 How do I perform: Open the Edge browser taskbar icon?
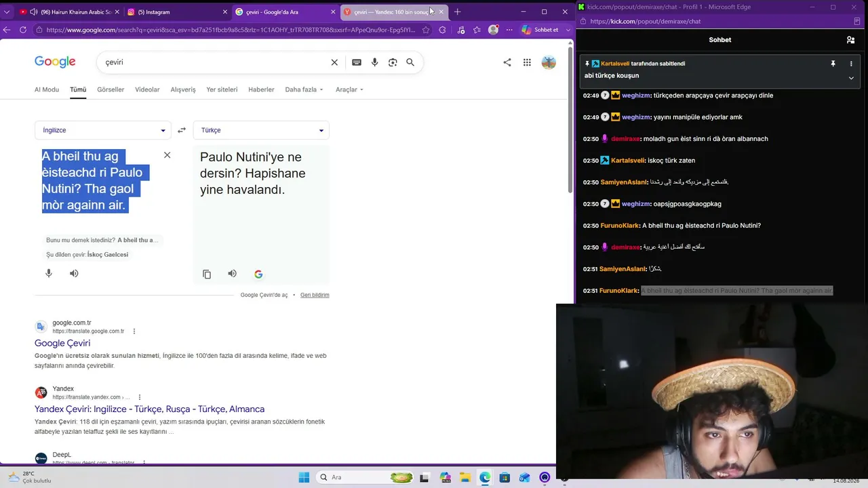tap(485, 477)
